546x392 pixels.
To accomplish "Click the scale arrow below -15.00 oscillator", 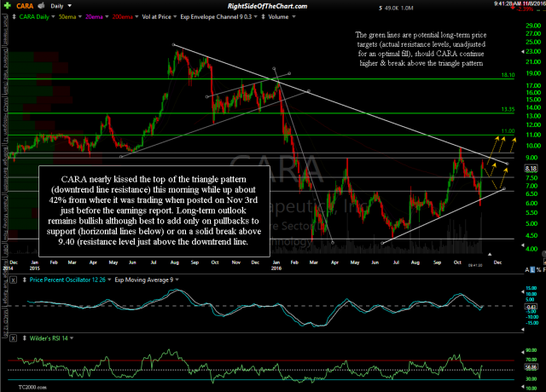I will tap(522, 329).
